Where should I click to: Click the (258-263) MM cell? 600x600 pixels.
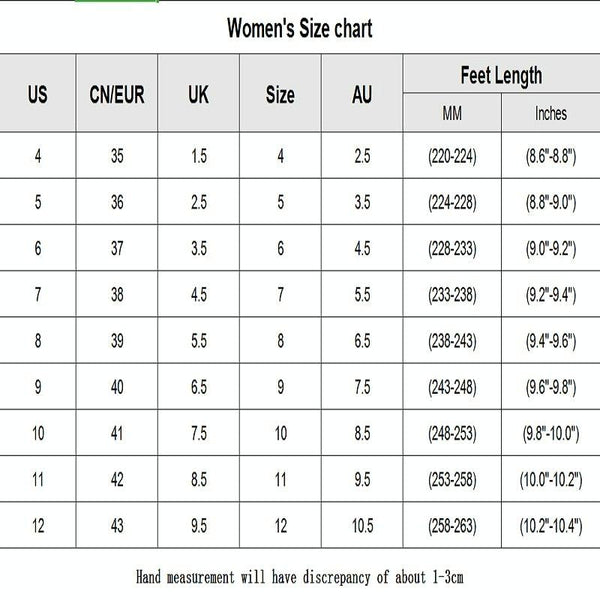coord(452,525)
